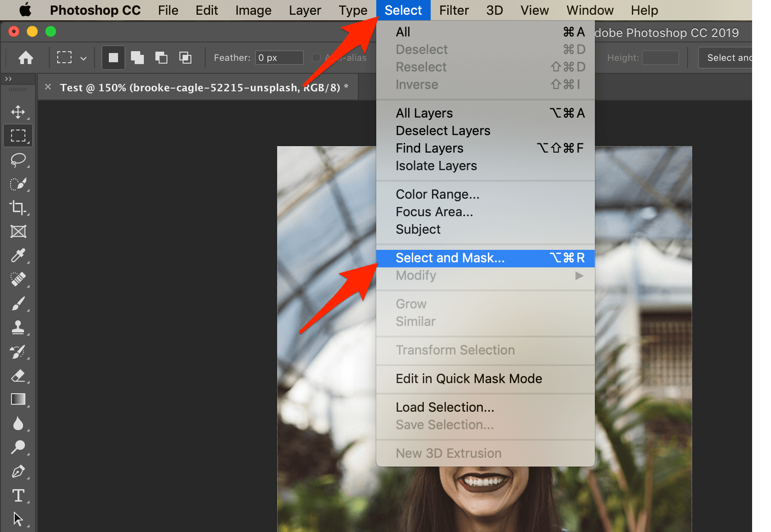Choose Select and Mask from menu
The width and height of the screenshot is (771, 532).
450,258
